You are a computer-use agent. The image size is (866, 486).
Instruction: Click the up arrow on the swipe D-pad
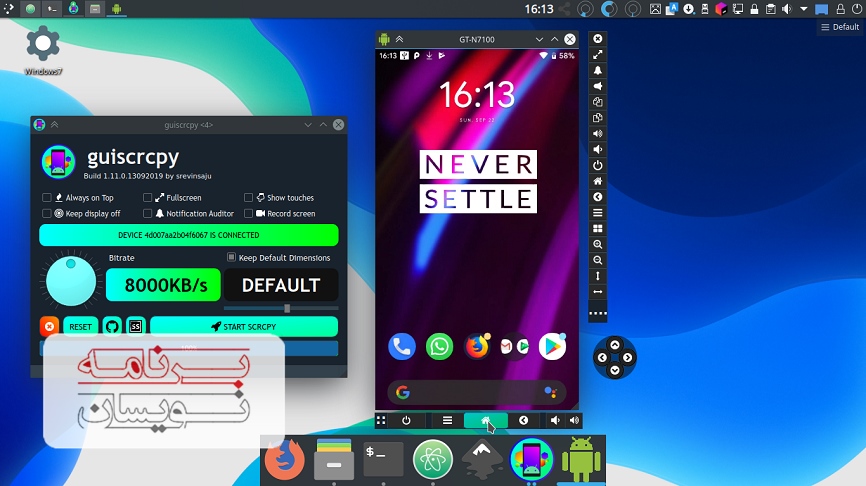click(615, 345)
